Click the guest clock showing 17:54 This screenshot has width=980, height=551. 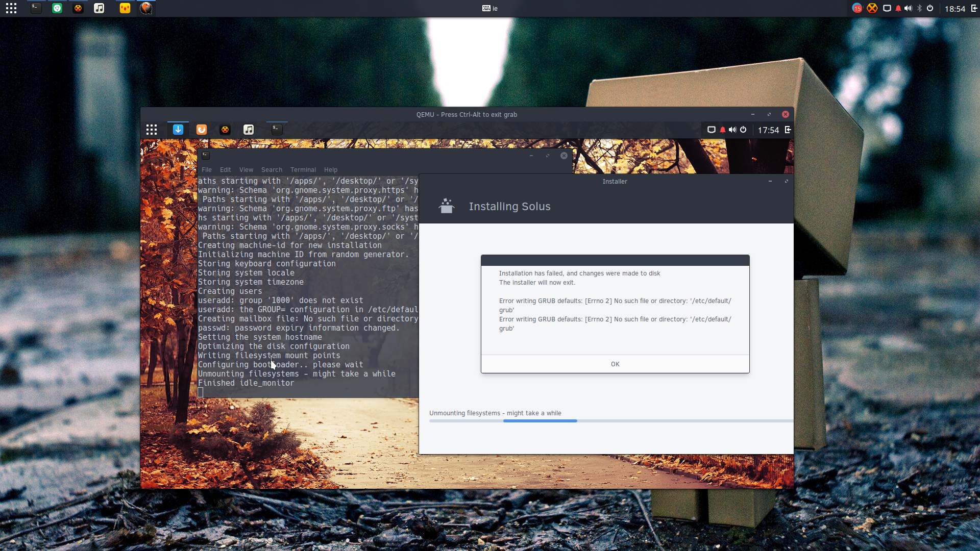tap(768, 130)
